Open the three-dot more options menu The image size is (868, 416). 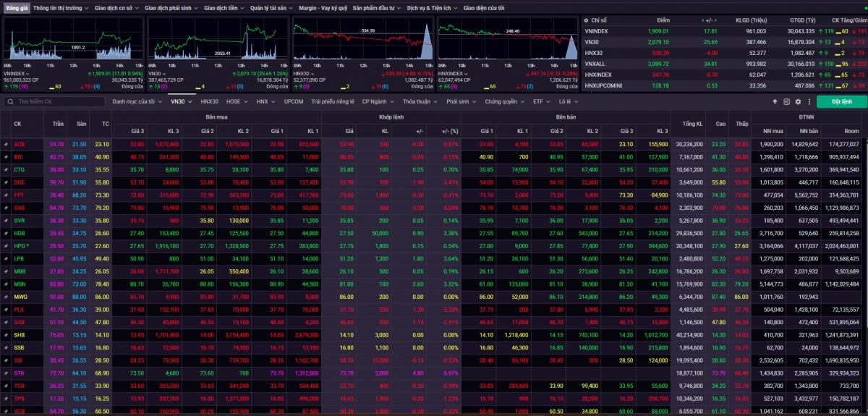coord(809,102)
